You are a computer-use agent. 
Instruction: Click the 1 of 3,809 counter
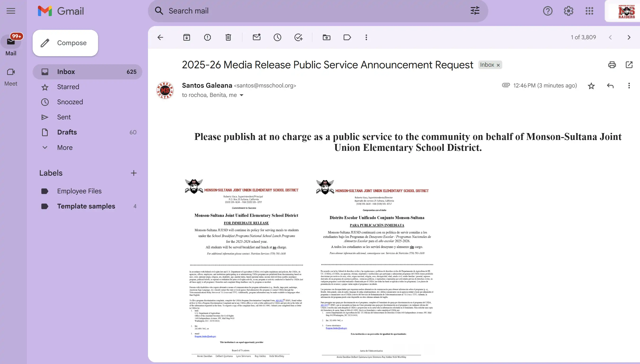click(583, 38)
